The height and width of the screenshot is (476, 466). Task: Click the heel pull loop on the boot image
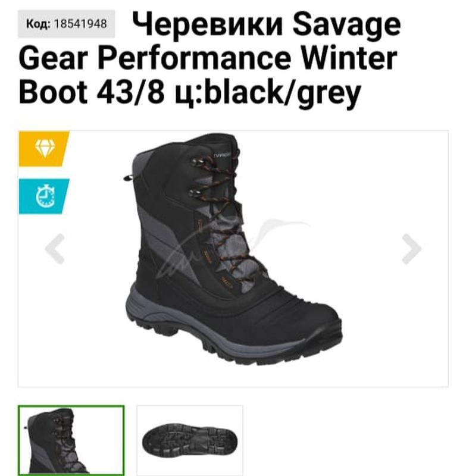coord(129,178)
